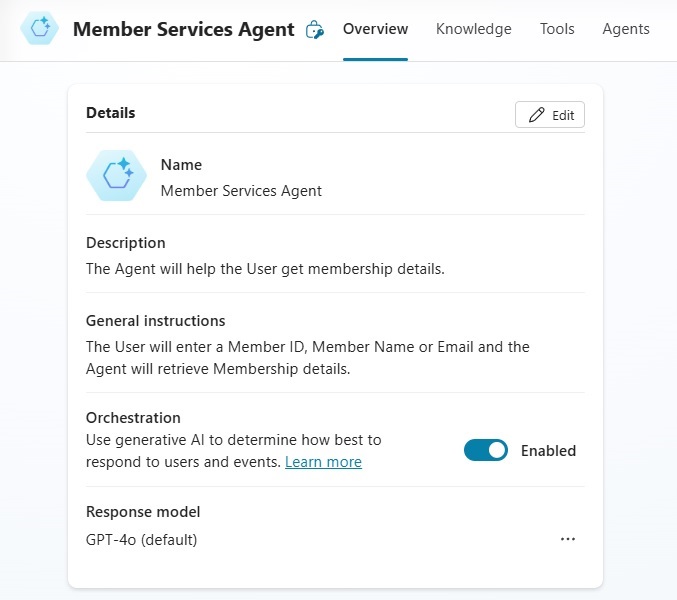Screen dimensions: 677x600
Task: Click the agent hexagon icon in header
Action: tap(40, 28)
